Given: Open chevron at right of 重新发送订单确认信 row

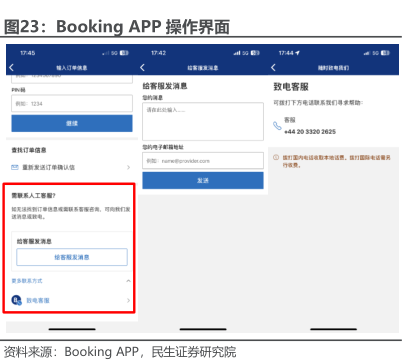Looking at the screenshot, I should pos(129,167).
